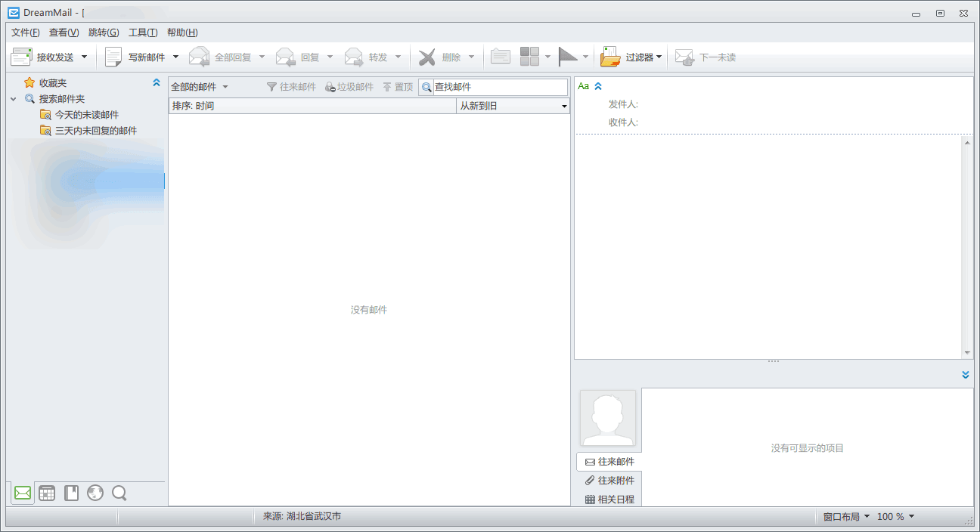Collapse the favorites panel double chevron
This screenshot has height=532, width=980.
pyautogui.click(x=157, y=83)
